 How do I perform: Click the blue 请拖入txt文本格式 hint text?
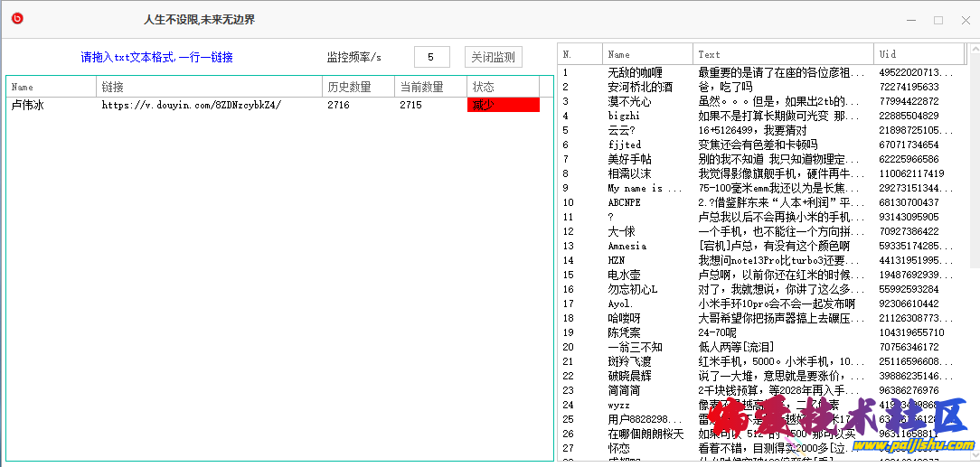156,57
